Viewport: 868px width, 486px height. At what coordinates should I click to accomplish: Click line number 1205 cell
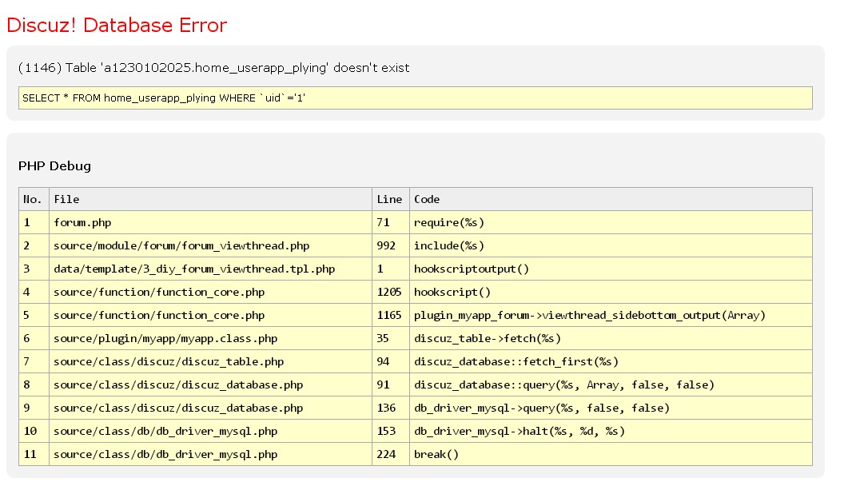(x=389, y=292)
